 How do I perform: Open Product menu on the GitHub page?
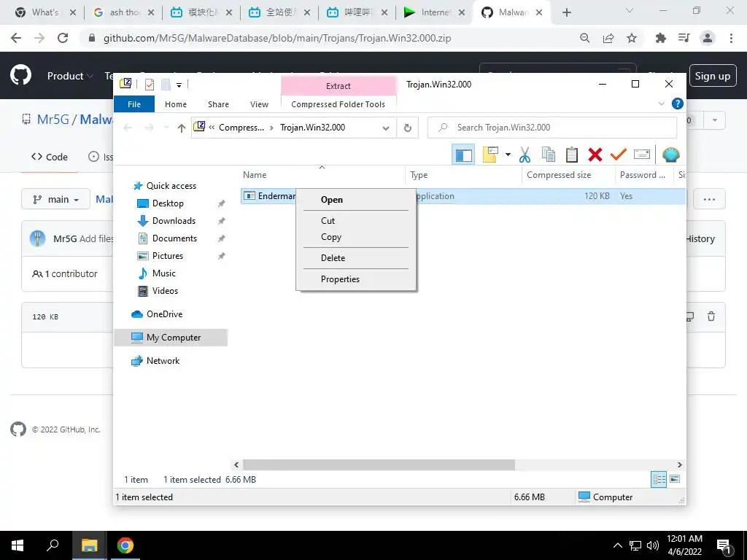[69, 76]
